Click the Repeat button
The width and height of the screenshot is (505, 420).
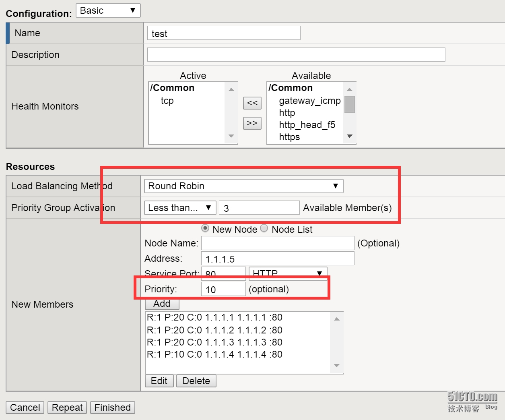click(67, 408)
